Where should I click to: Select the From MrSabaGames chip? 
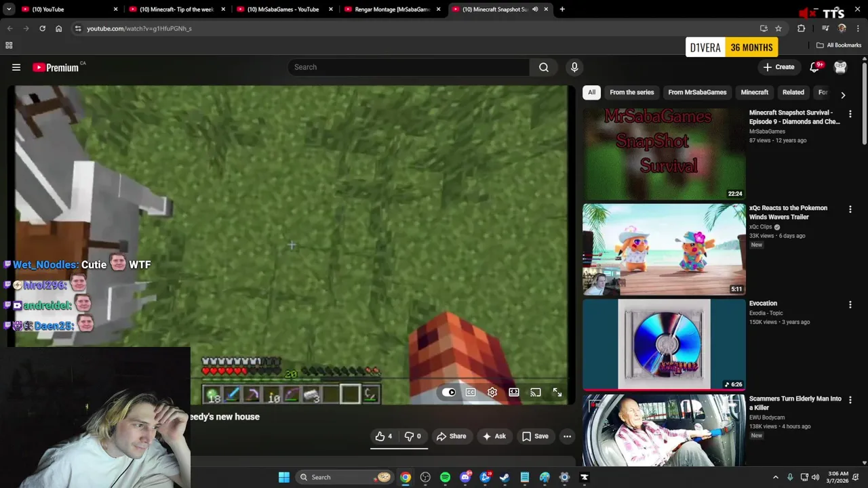click(x=697, y=92)
